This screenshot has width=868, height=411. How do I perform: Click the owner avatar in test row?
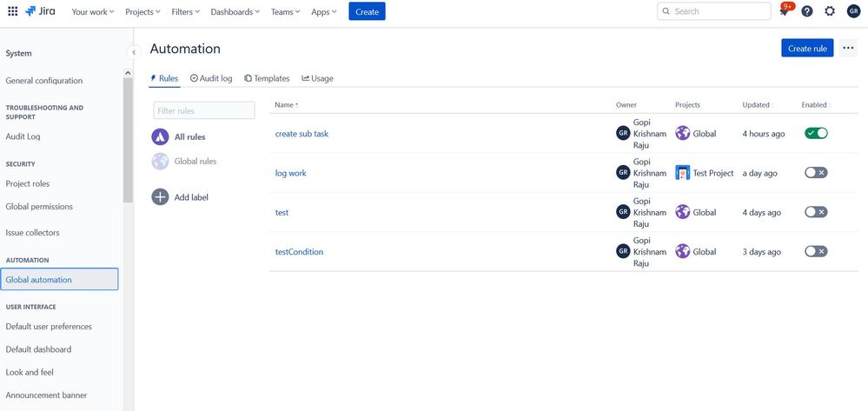[x=623, y=212]
